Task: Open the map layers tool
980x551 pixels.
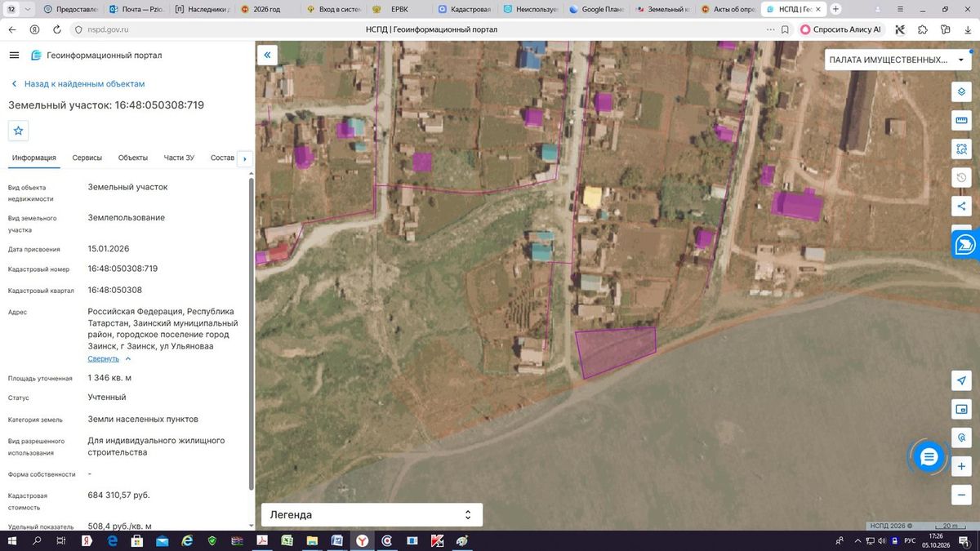Action: 962,91
